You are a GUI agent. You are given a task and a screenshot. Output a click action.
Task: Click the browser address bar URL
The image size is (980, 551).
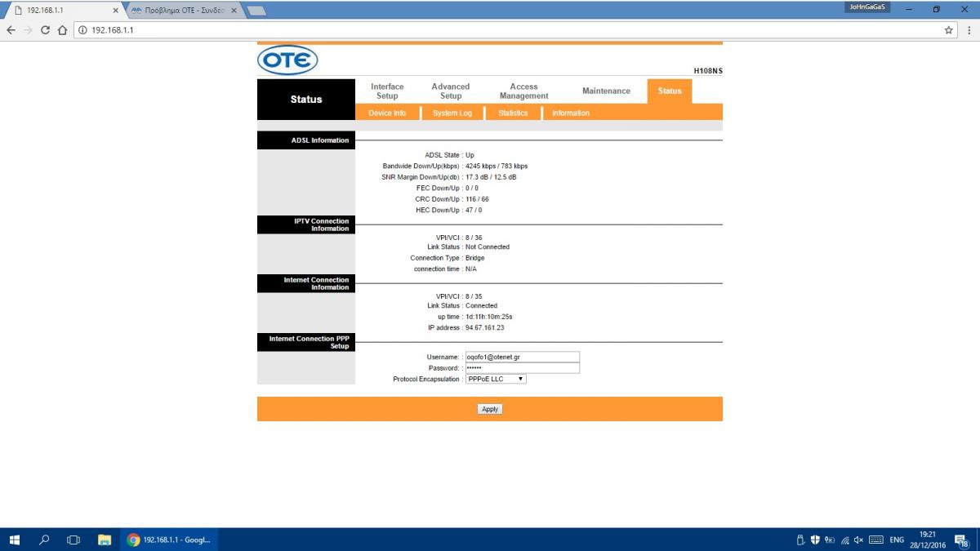point(113,29)
